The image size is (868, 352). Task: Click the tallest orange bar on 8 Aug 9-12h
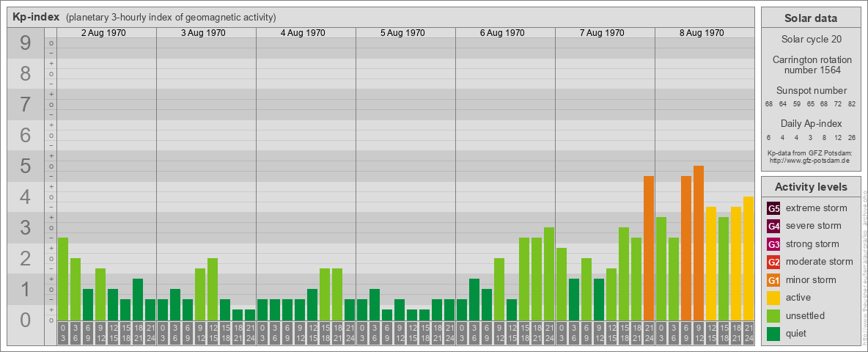(699, 243)
